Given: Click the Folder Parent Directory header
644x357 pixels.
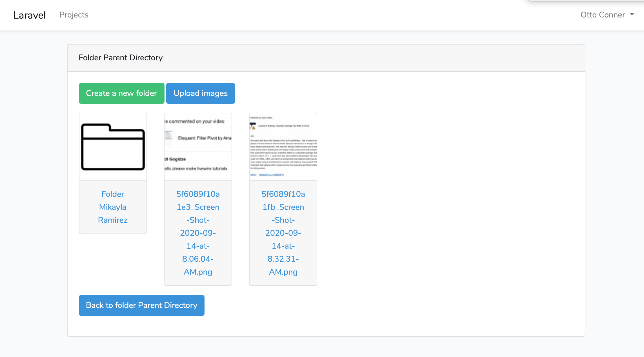Looking at the screenshot, I should 121,58.
